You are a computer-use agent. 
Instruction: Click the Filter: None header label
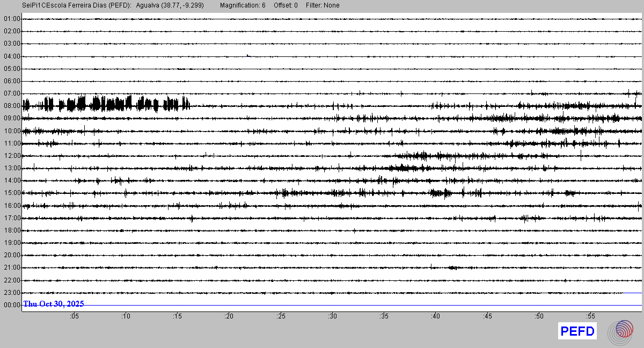point(323,5)
